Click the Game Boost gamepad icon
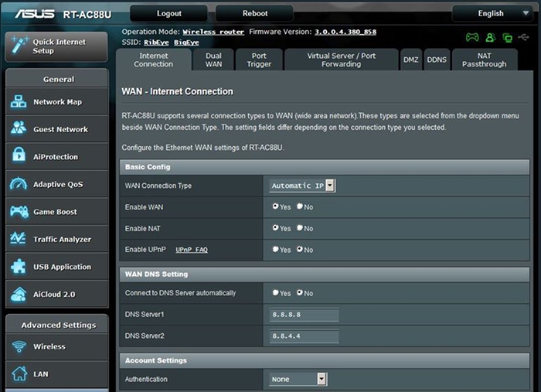541x392 pixels. [19, 211]
